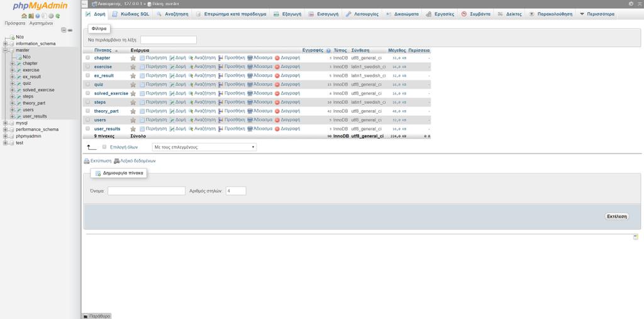This screenshot has height=319, width=644.
Task: Expand the performance_schema database node
Action: [5, 130]
